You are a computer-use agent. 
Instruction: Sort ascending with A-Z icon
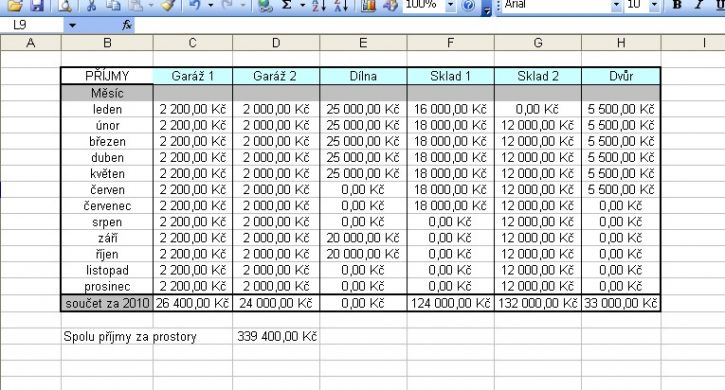pyautogui.click(x=319, y=5)
